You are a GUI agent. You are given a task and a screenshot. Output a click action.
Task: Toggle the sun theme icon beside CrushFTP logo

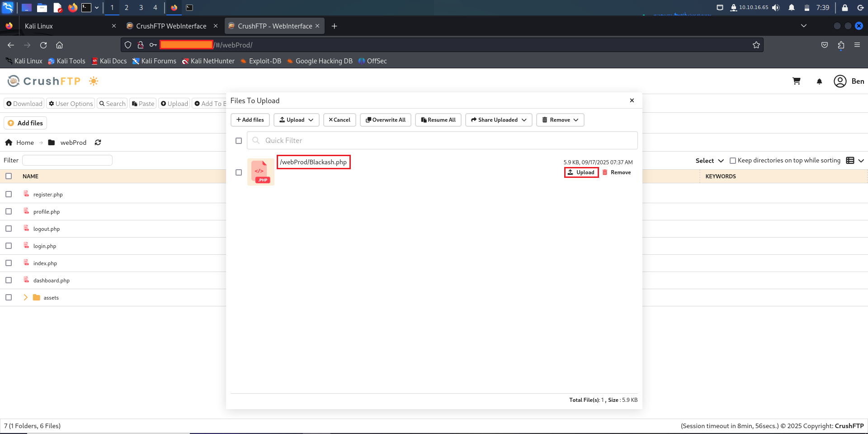[94, 81]
